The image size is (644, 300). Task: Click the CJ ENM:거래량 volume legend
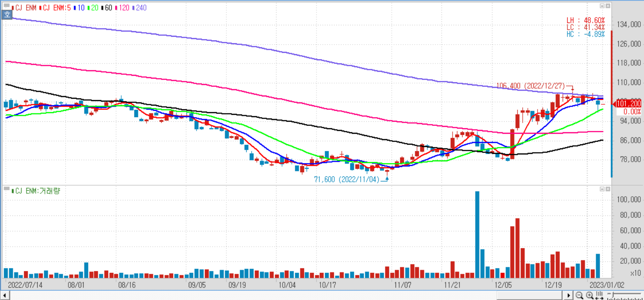tap(36, 191)
